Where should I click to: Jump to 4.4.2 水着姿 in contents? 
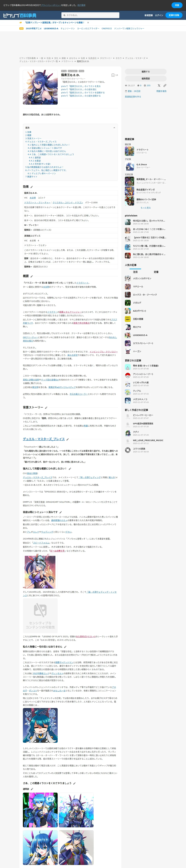[35, 161]
